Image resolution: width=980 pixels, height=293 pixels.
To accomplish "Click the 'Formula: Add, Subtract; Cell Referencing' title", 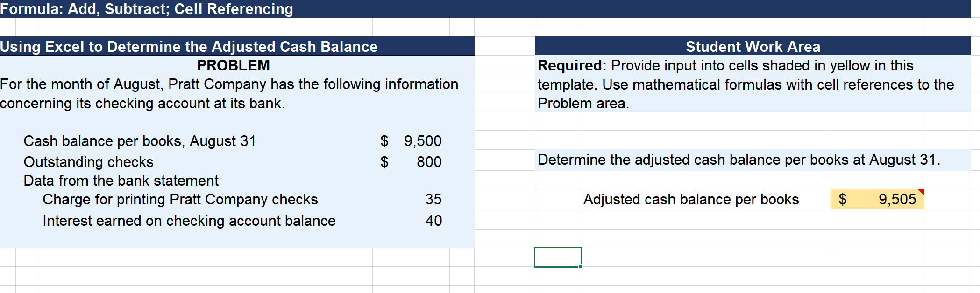I will 147,9.
